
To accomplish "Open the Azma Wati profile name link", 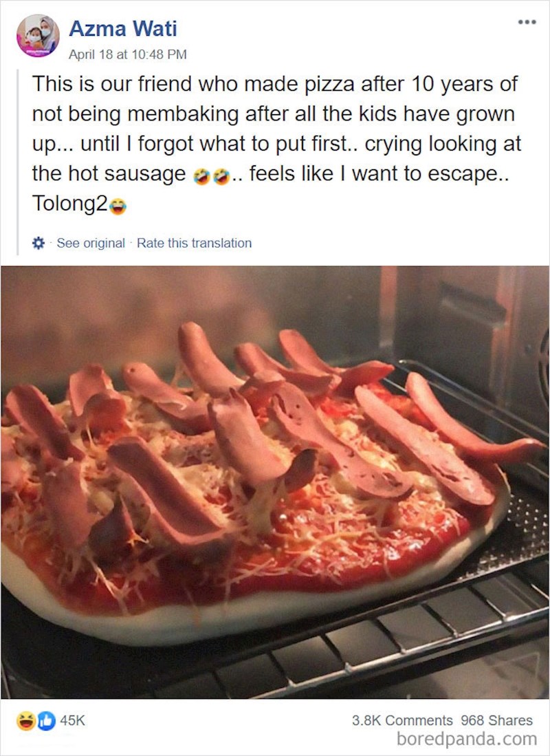I will (123, 28).
